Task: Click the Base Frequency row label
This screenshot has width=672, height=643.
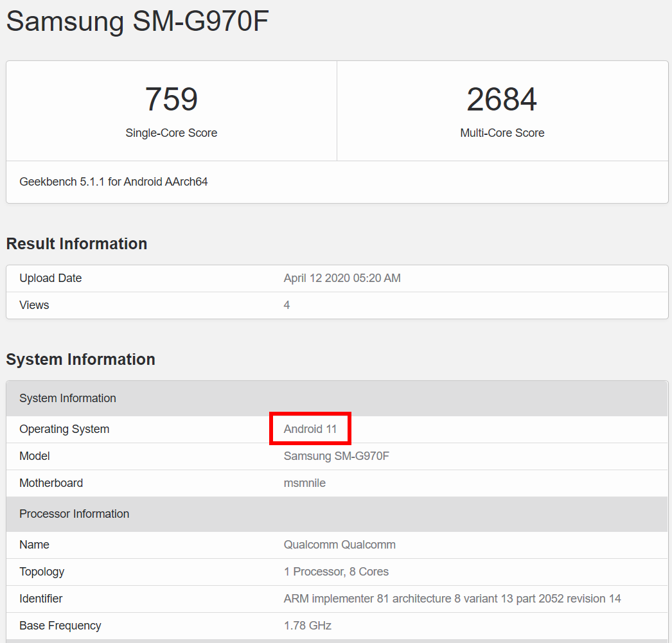Action: [x=60, y=626]
